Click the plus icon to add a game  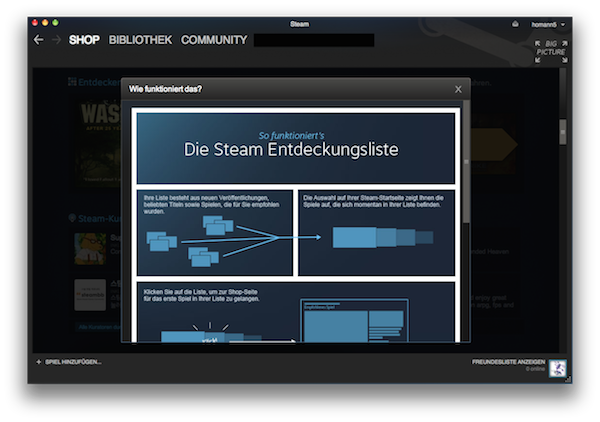coord(38,362)
